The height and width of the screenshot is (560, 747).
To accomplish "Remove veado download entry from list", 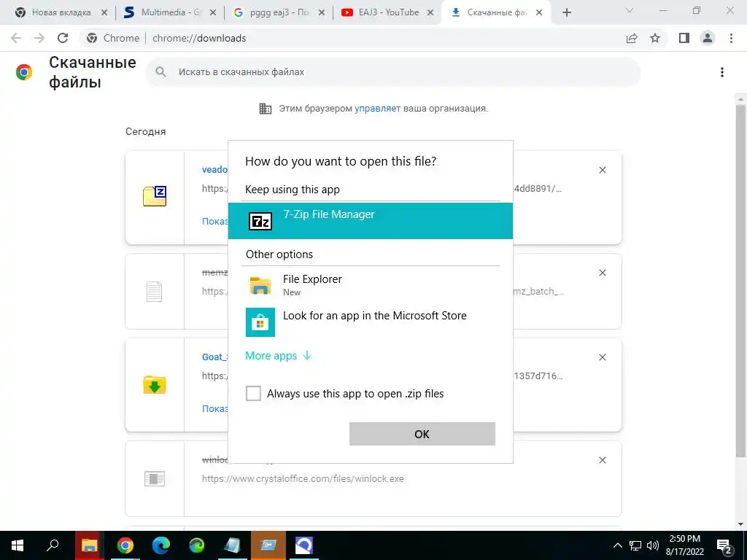I will coord(602,170).
